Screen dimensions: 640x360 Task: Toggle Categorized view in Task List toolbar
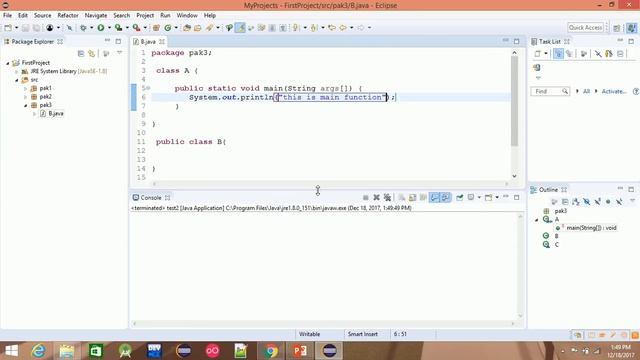558,53
